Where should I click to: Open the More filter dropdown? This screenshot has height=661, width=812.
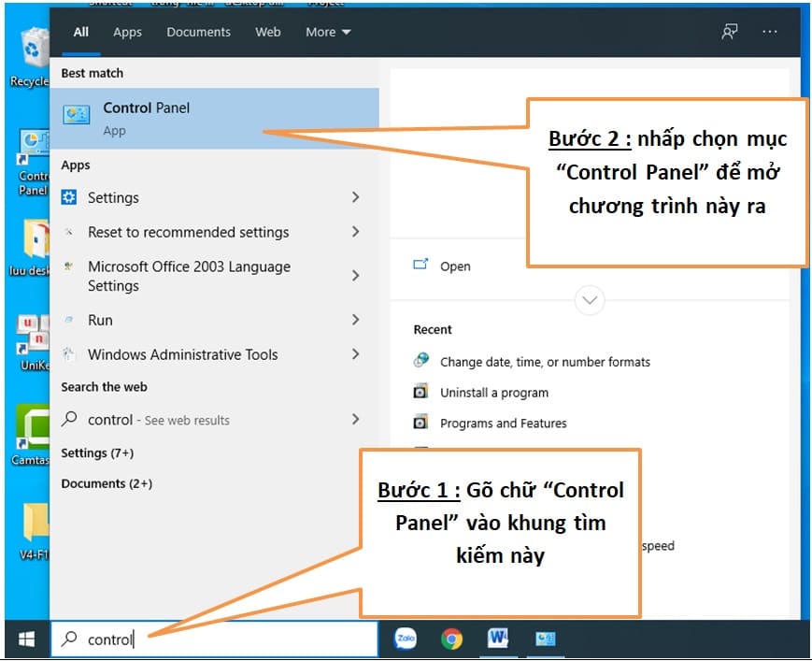(x=328, y=32)
